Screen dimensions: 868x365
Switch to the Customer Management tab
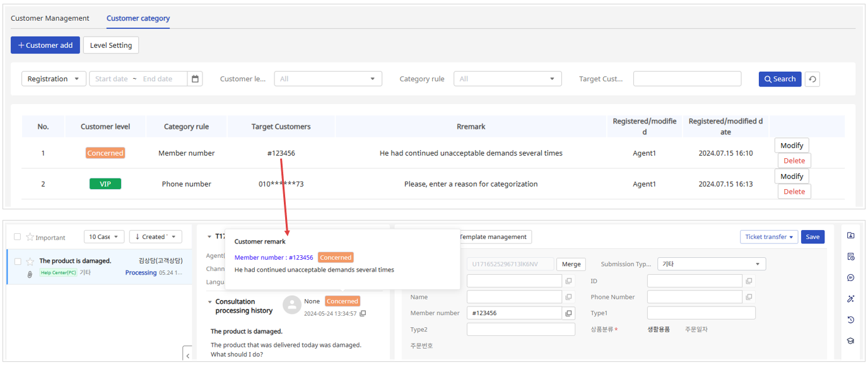pos(50,18)
